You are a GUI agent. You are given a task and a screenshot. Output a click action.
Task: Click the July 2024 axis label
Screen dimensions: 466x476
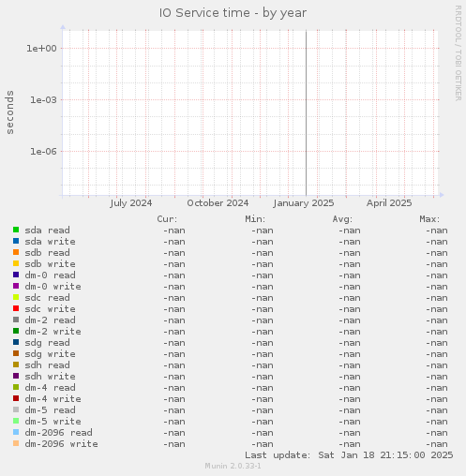click(x=131, y=203)
